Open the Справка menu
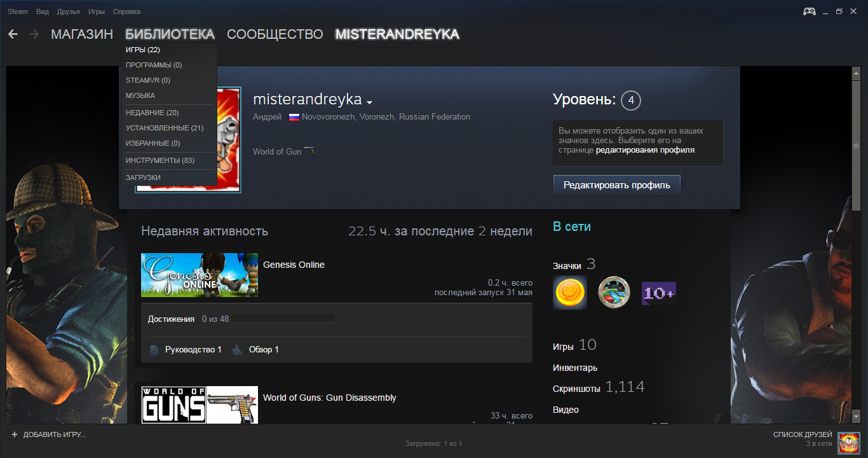 click(x=126, y=11)
